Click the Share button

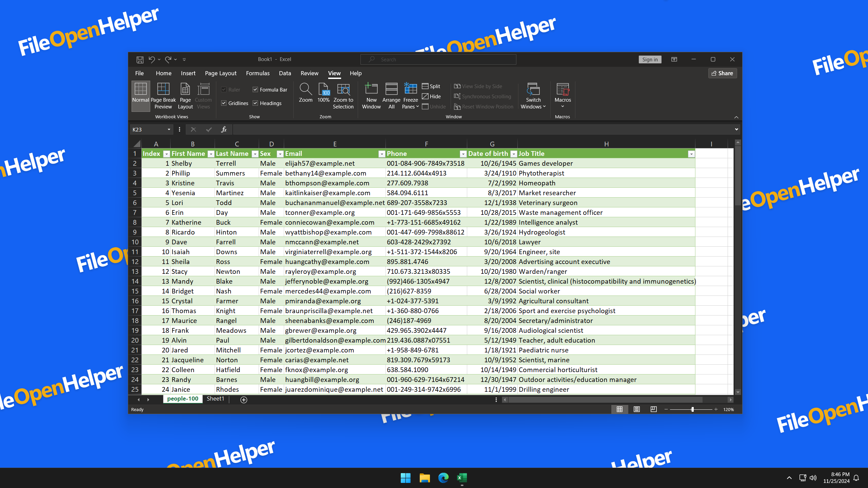[x=722, y=73]
